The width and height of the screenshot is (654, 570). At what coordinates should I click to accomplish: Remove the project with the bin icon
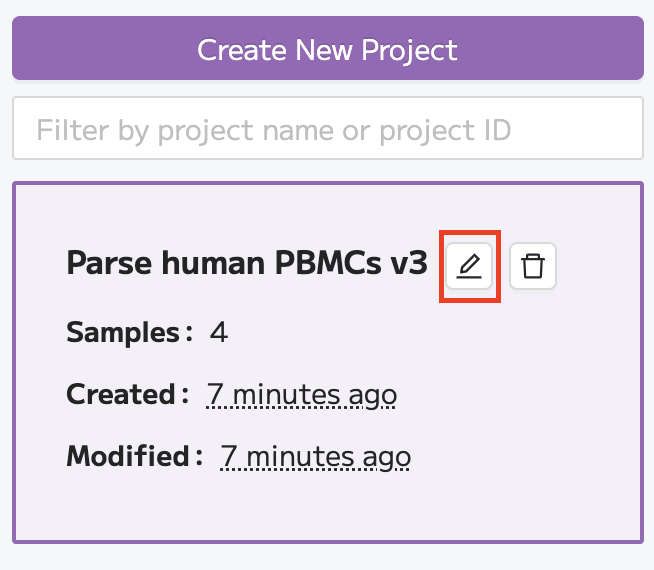click(x=533, y=266)
